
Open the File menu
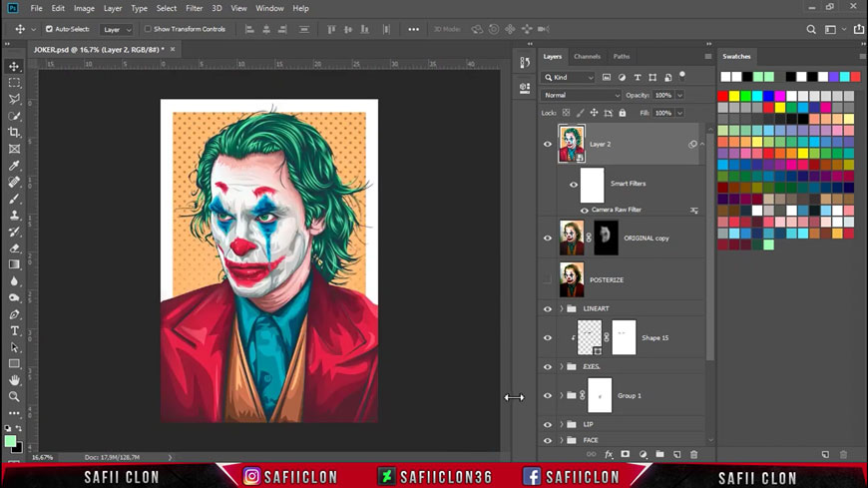click(36, 8)
